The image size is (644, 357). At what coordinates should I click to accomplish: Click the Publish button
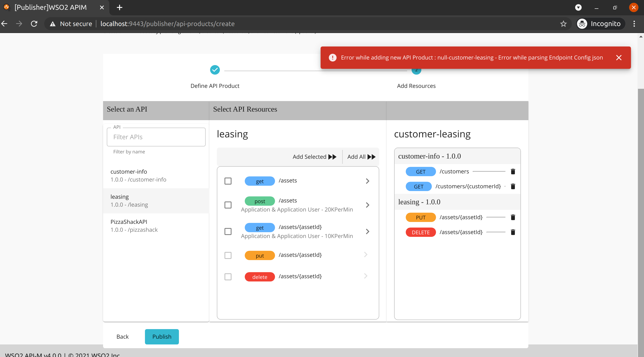coord(162,337)
